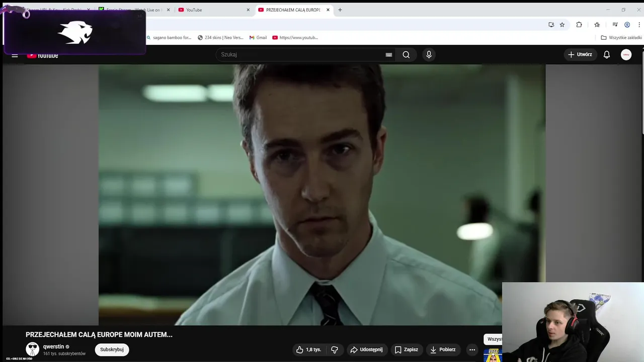644x362 pixels.
Task: Click the Utwórz create button
Action: point(580,54)
